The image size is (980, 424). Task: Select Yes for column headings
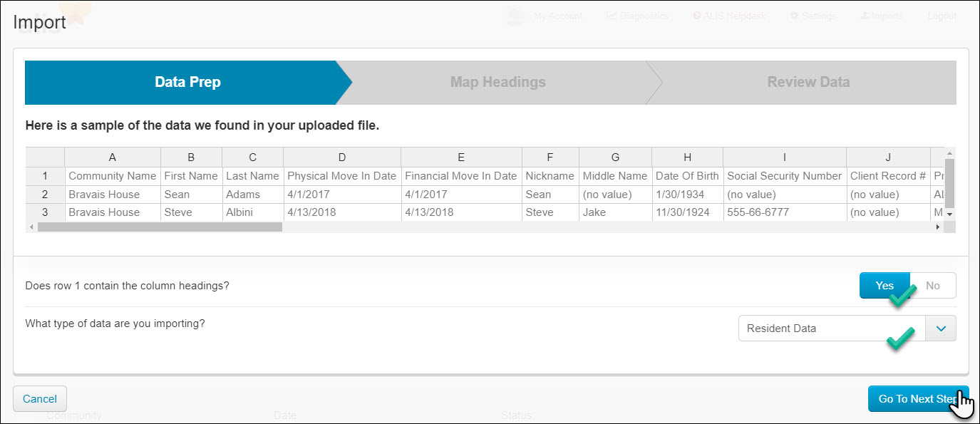click(x=884, y=286)
